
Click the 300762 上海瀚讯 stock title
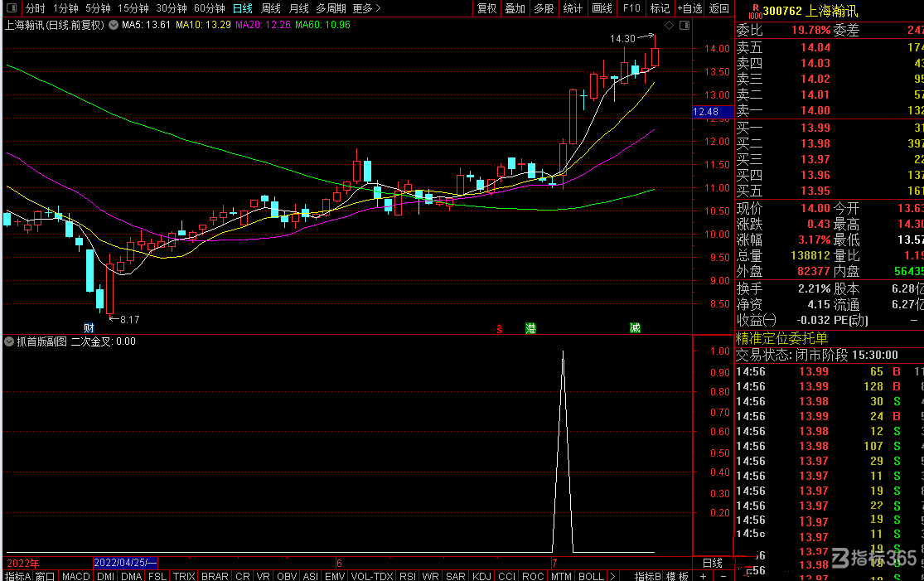pos(810,11)
